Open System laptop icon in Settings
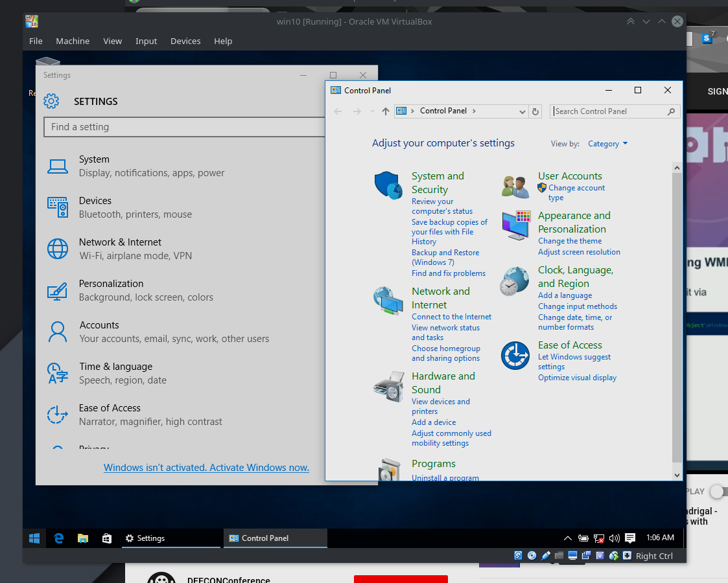This screenshot has width=728, height=583. coord(58,166)
